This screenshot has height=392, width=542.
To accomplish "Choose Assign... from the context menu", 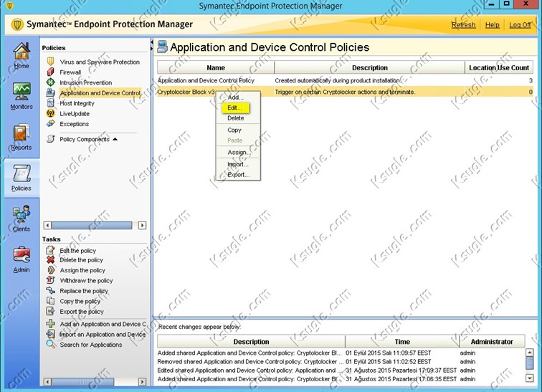I will [x=238, y=153].
